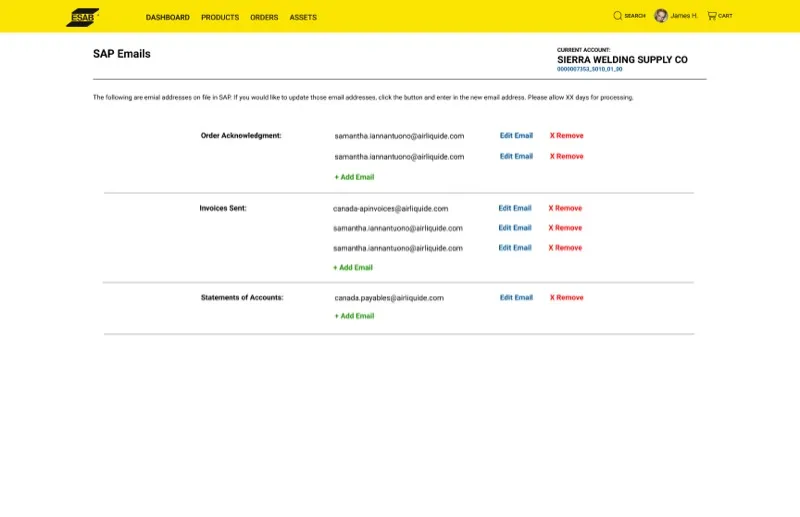The image size is (800, 517).
Task: Add Email under Order Acknowledgment
Action: [x=354, y=177]
